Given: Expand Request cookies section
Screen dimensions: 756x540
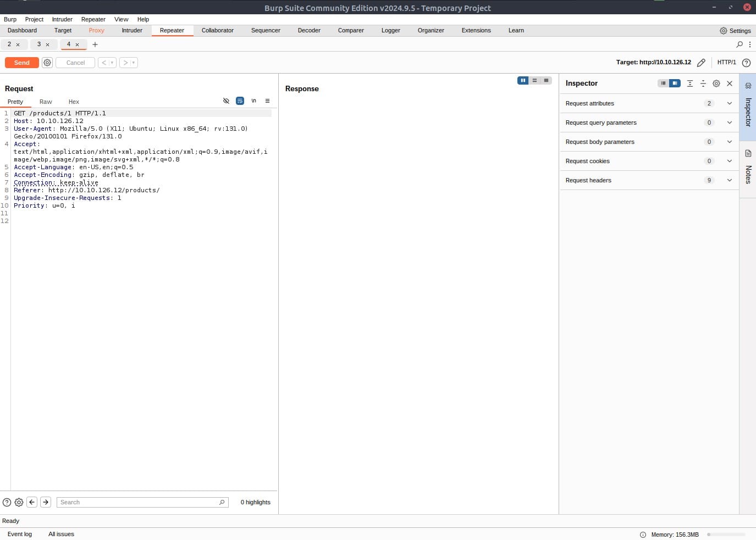Looking at the screenshot, I should (730, 161).
